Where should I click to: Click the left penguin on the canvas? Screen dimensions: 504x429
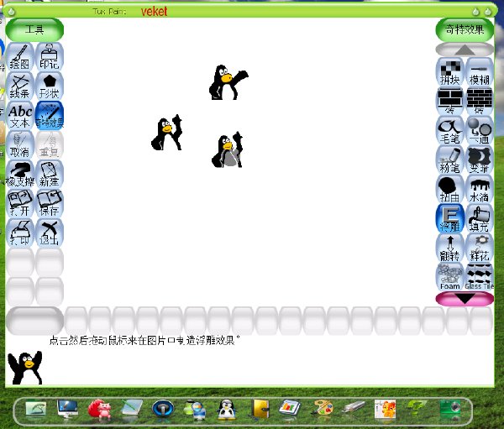[x=167, y=133]
